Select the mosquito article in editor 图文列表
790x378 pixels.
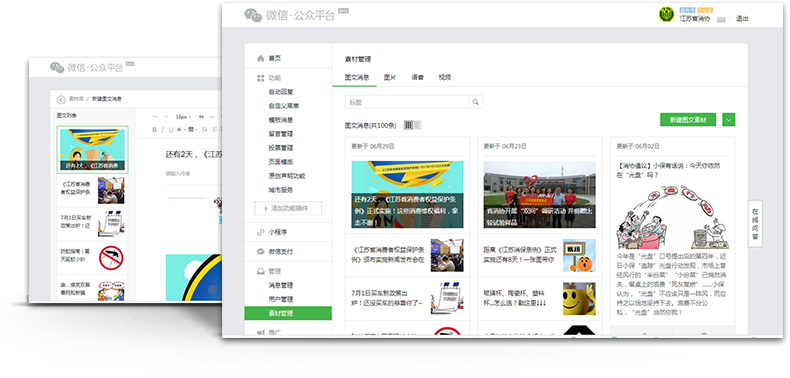[92, 257]
